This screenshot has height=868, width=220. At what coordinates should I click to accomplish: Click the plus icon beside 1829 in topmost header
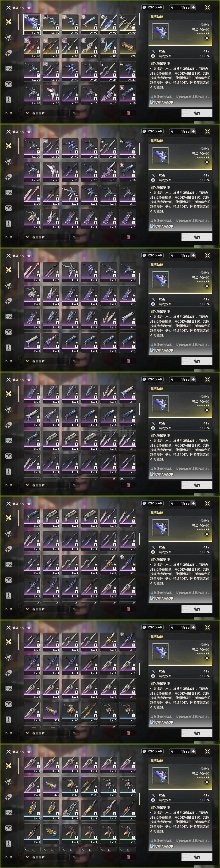(x=193, y=7)
